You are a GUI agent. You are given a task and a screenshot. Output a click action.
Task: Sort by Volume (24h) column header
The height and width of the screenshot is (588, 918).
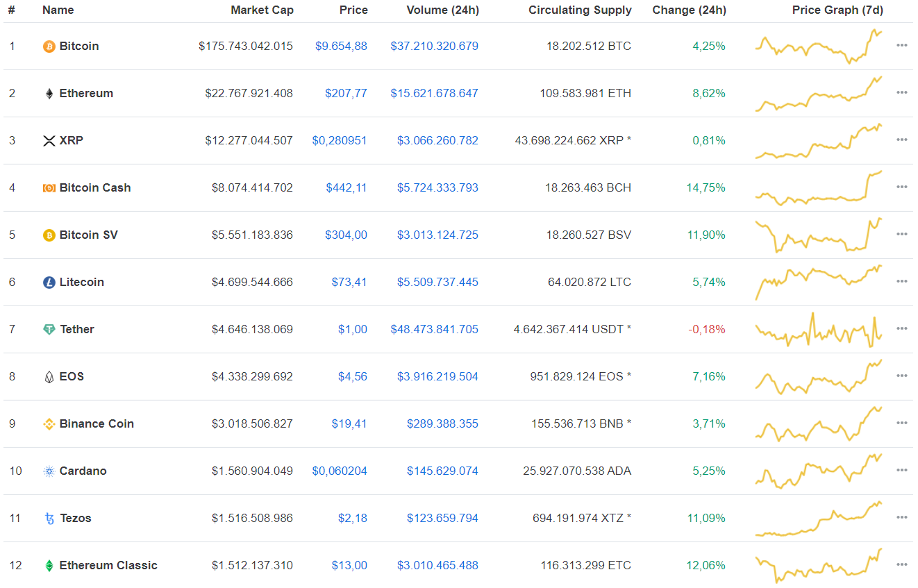[x=433, y=10]
